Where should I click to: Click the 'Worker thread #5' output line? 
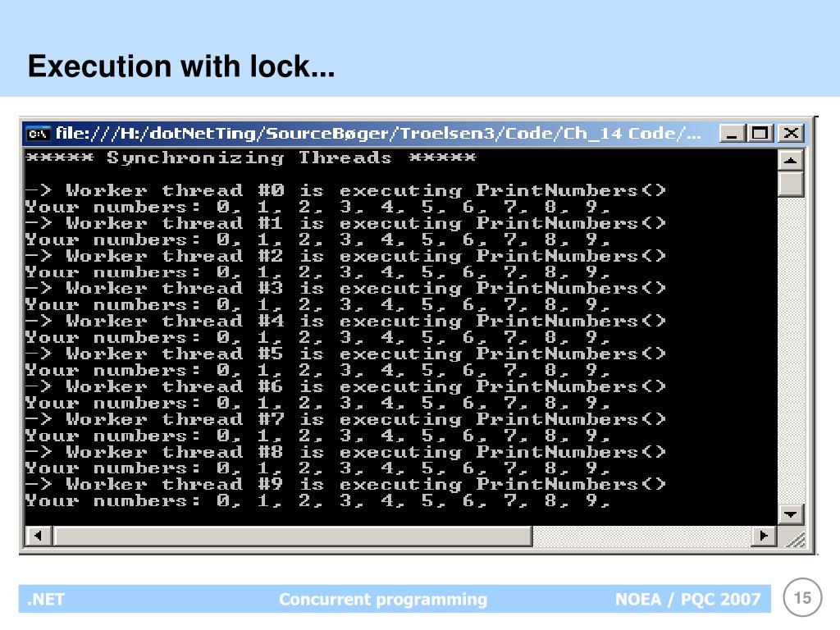(x=345, y=354)
